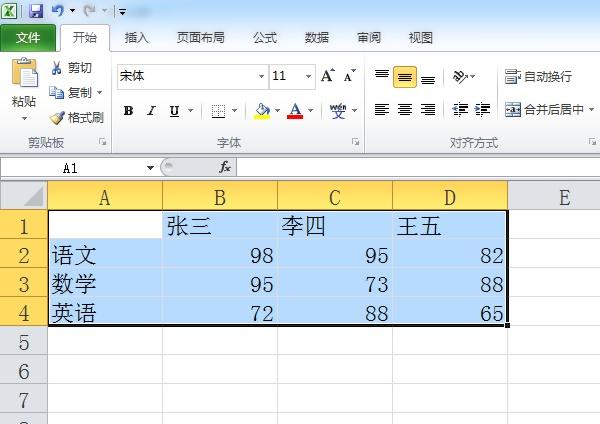The image size is (600, 424).
Task: Expand the Name Box A1 dropdown arrow
Action: click(150, 168)
